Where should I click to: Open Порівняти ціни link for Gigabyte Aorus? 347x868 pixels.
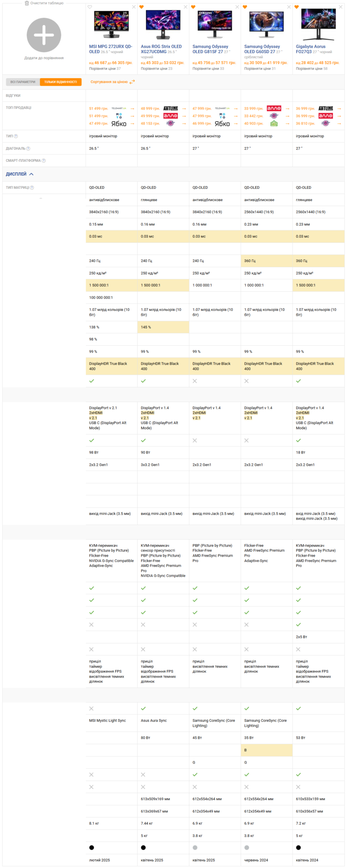312,69
